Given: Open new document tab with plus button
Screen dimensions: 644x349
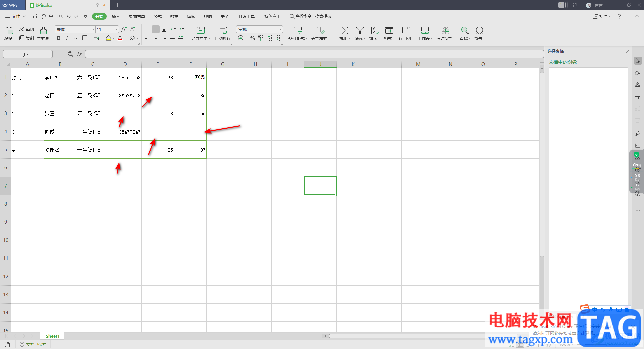Looking at the screenshot, I should tap(117, 5).
